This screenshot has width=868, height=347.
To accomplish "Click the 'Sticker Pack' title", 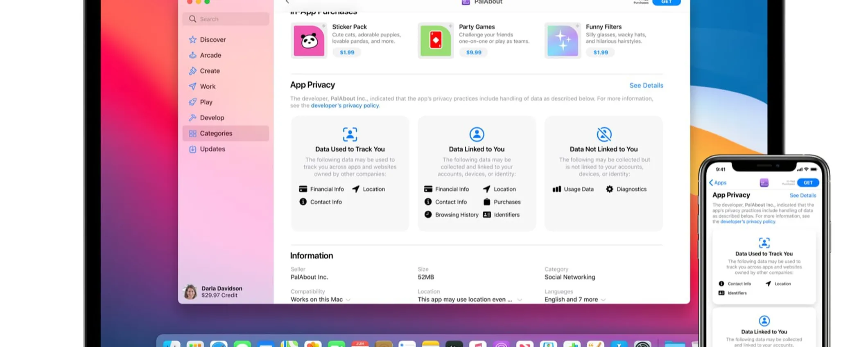I will pyautogui.click(x=349, y=27).
